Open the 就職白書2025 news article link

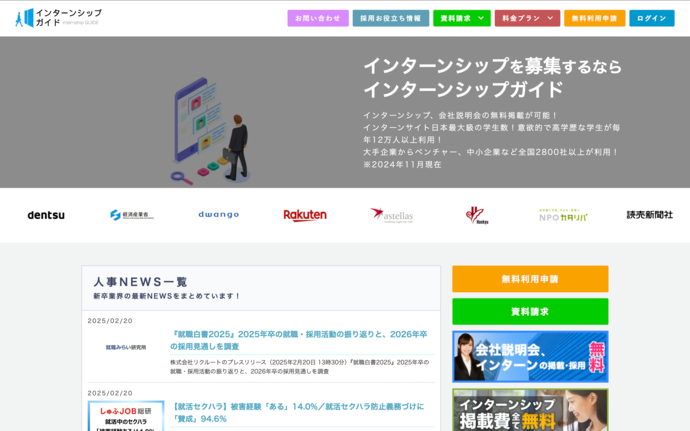[x=298, y=340]
